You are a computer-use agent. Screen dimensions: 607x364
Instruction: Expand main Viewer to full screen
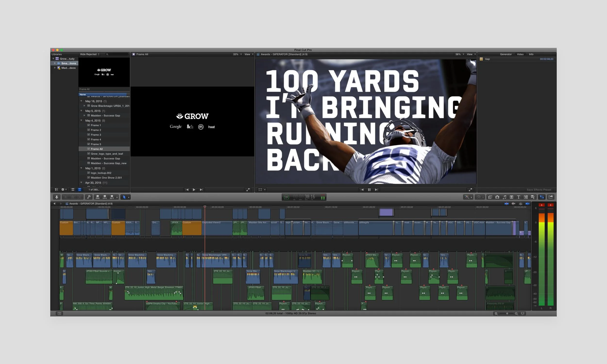(x=470, y=190)
